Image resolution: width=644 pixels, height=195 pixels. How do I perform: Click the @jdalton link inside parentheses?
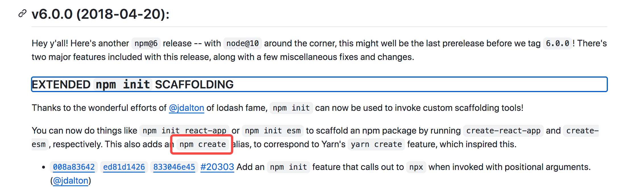click(x=71, y=181)
